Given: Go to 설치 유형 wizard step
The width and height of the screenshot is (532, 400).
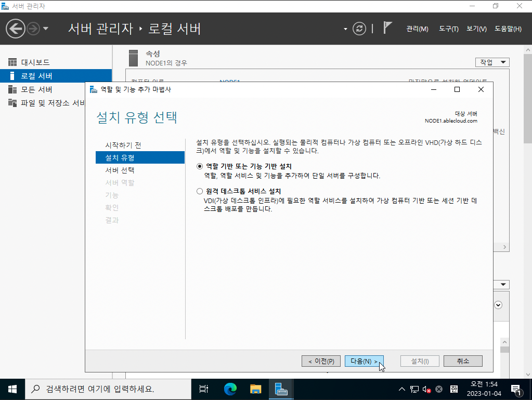Looking at the screenshot, I should 140,157.
